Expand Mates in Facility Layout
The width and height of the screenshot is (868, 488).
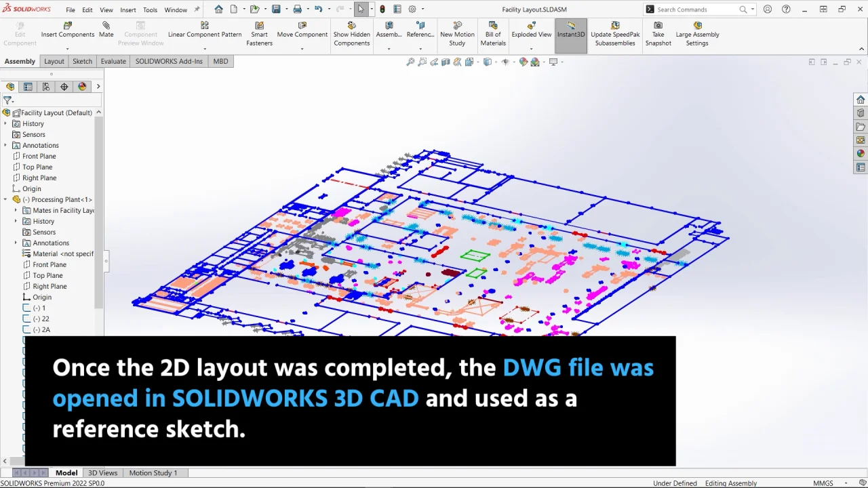click(16, 210)
